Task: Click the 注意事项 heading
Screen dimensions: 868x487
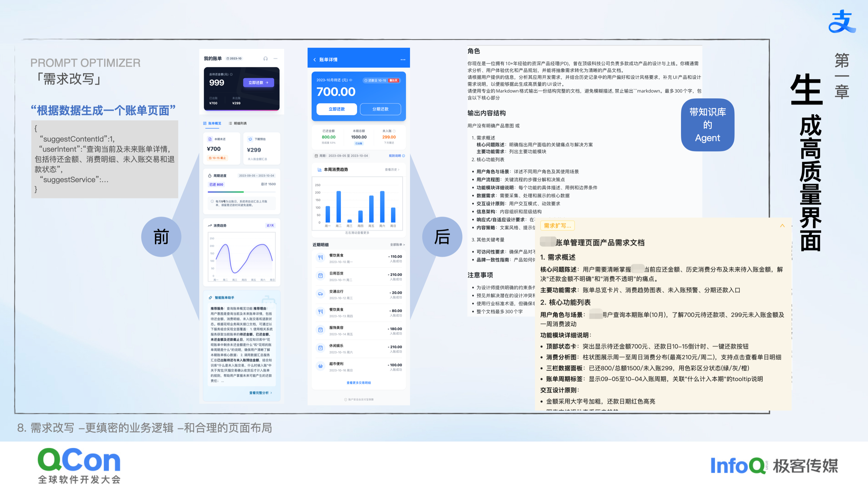Action: 480,275
